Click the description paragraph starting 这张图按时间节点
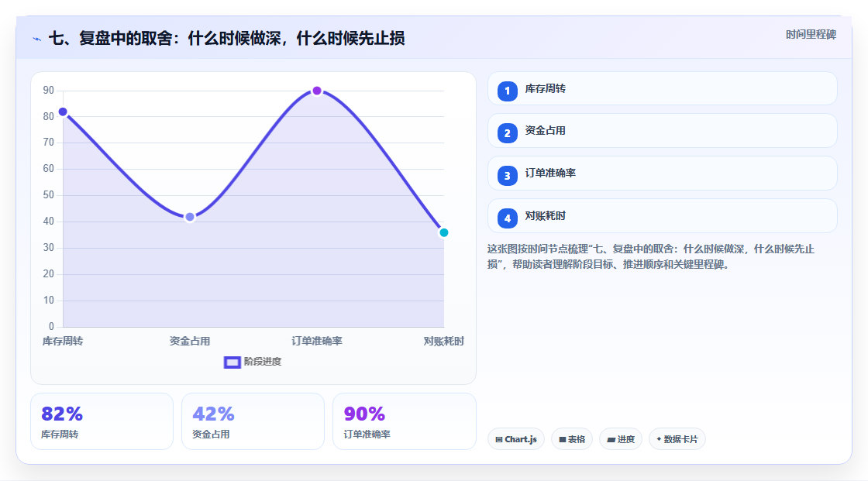 pos(651,257)
